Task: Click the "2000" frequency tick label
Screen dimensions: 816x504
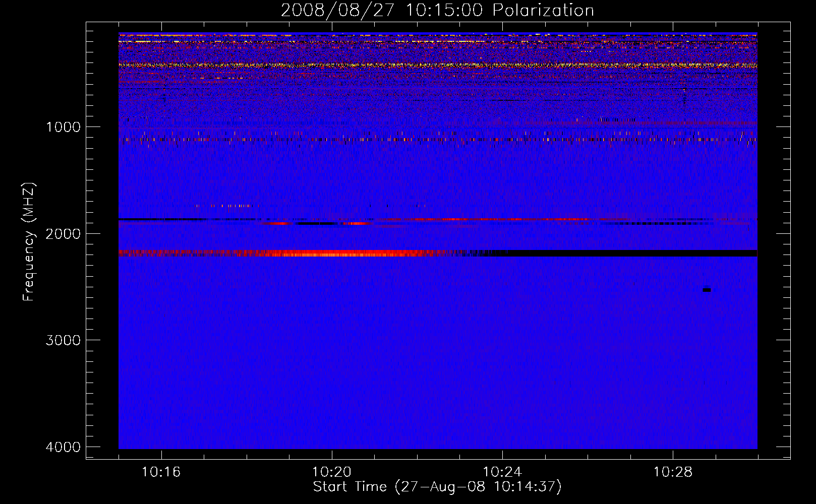Action: click(63, 234)
